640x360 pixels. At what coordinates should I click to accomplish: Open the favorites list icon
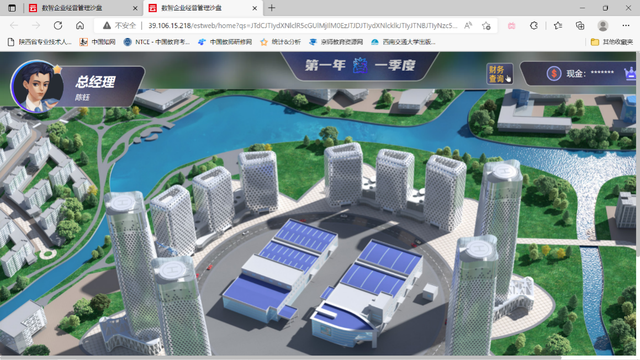(x=558, y=26)
